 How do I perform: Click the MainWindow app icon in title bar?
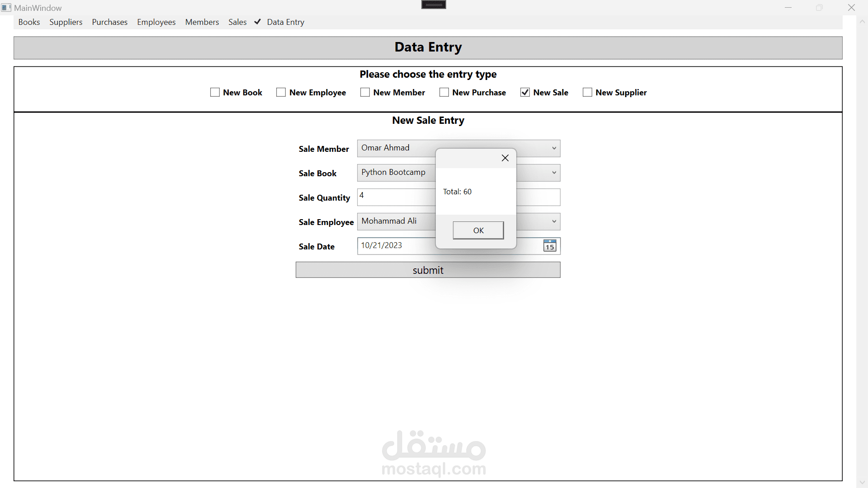pyautogui.click(x=6, y=8)
